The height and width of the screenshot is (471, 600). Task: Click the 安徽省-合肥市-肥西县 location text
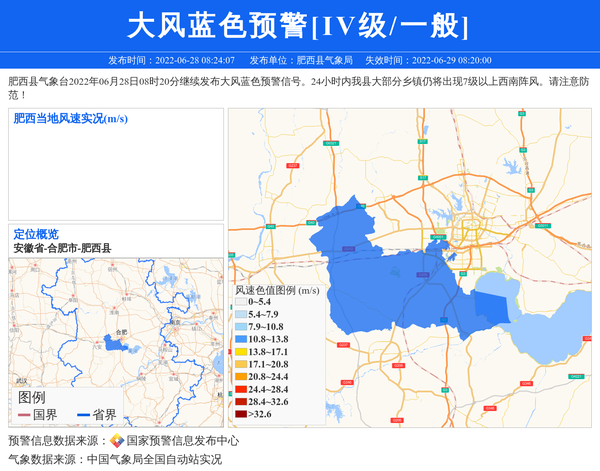click(62, 248)
